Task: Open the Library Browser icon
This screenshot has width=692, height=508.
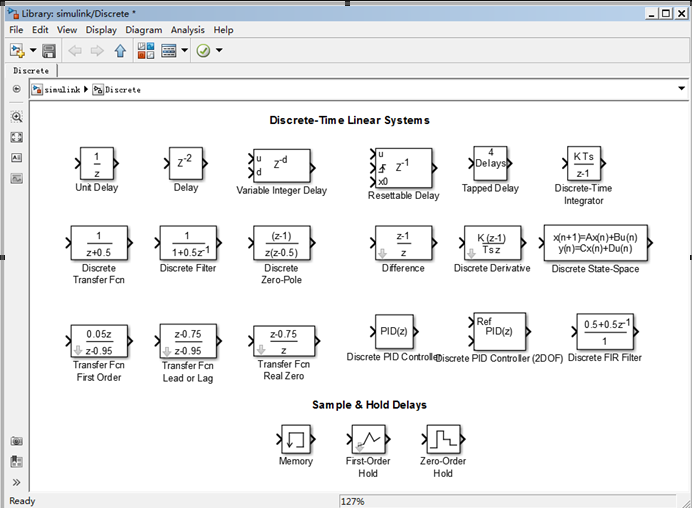Action: 145,50
